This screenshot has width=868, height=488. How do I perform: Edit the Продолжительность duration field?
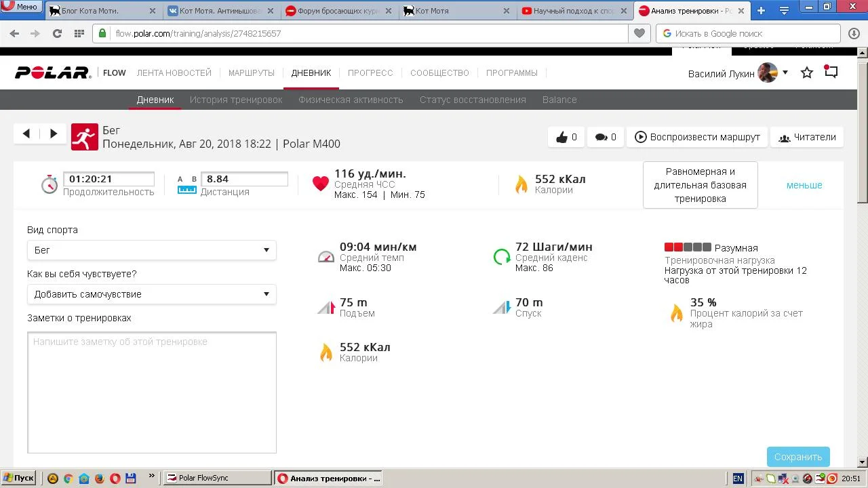(108, 179)
